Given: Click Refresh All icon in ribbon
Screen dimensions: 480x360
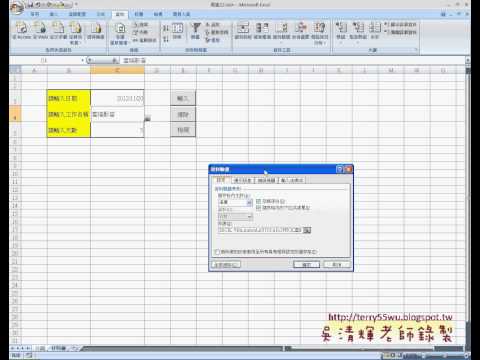Looking at the screenshot, I should (120, 33).
